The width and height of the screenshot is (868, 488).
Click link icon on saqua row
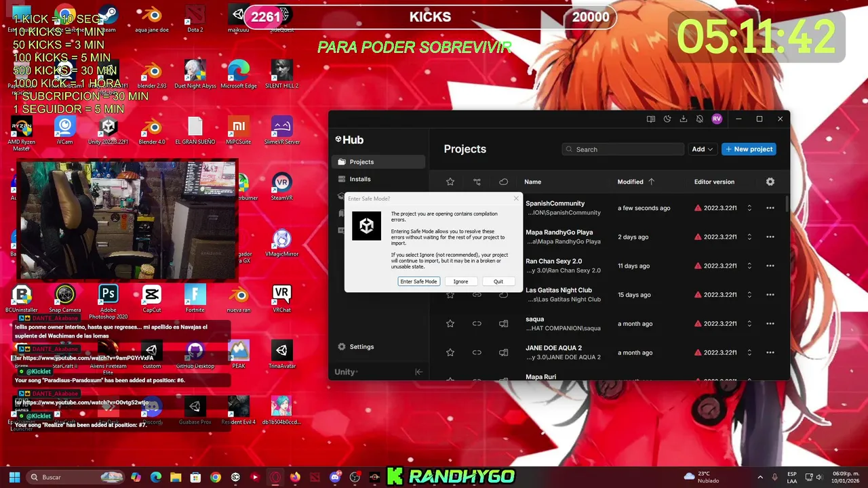[477, 324]
